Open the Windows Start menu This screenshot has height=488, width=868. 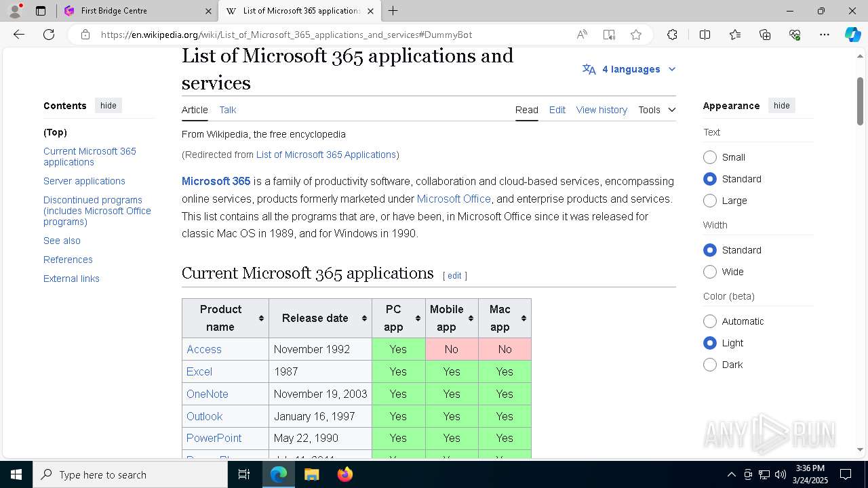16,474
